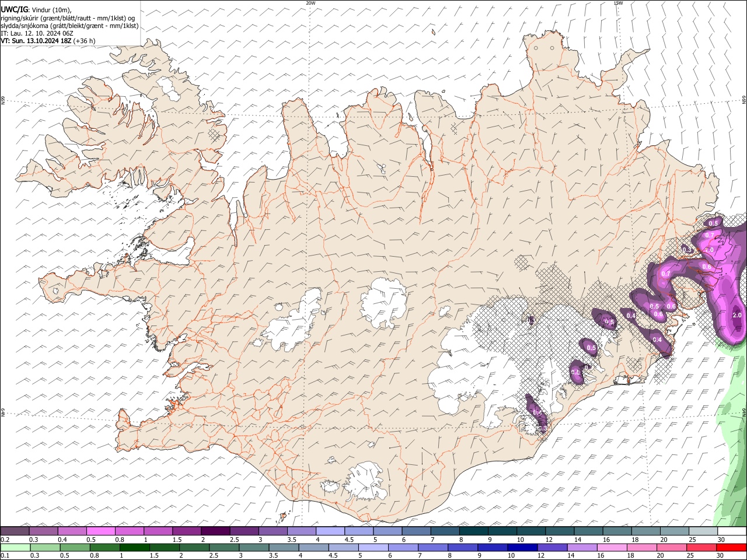
Task: Click the lilac 14 swatch in lower legend row
Action: coord(581,548)
